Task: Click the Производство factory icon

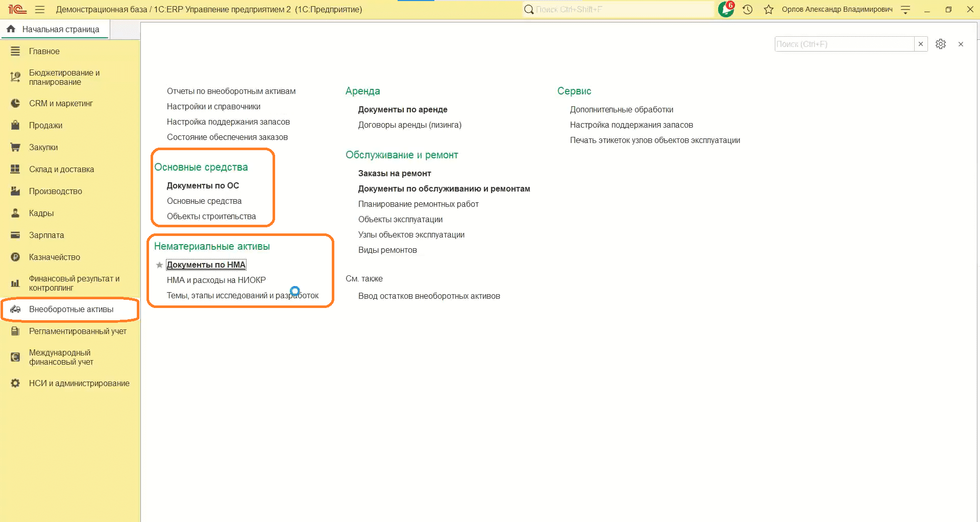Action: [x=15, y=191]
